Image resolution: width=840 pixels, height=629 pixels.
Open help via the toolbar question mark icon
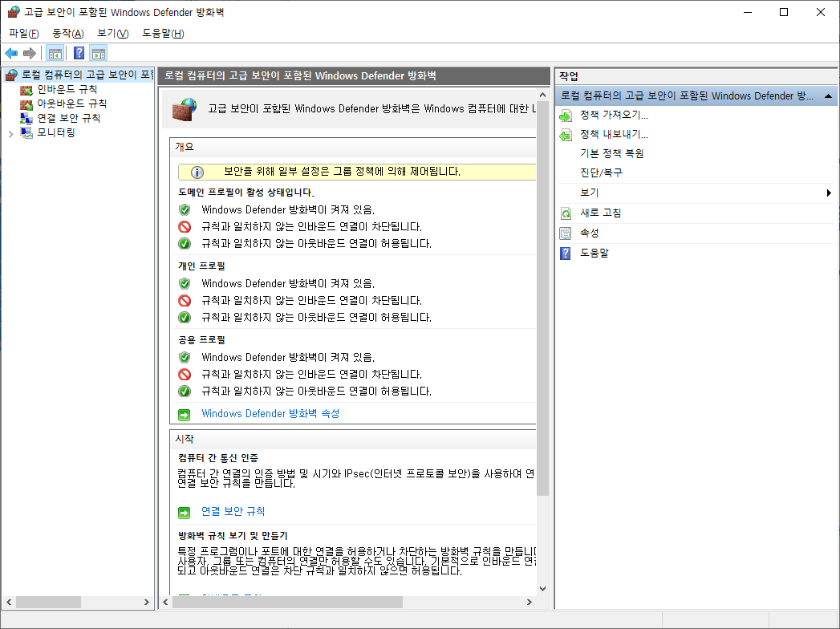coord(79,53)
